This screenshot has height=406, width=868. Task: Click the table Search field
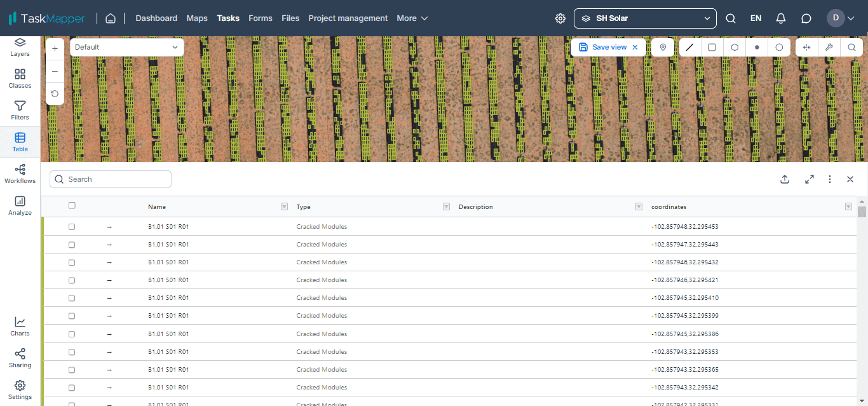(111, 179)
